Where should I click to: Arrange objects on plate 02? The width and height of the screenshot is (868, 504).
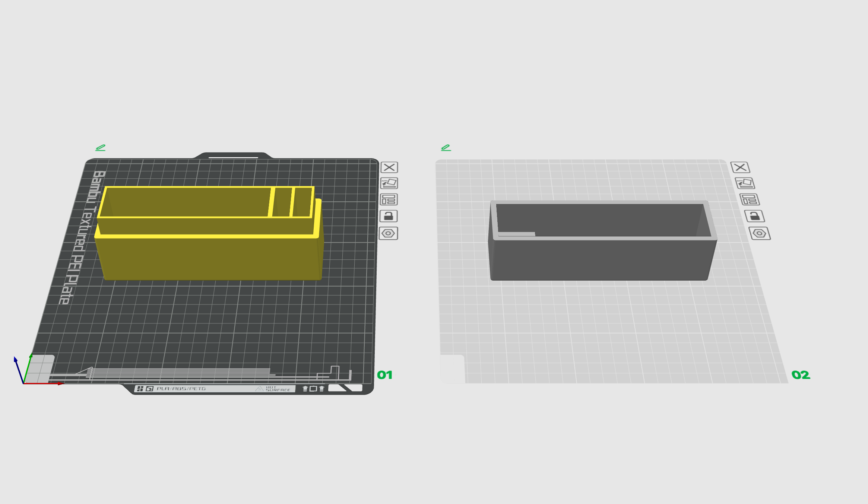point(749,200)
